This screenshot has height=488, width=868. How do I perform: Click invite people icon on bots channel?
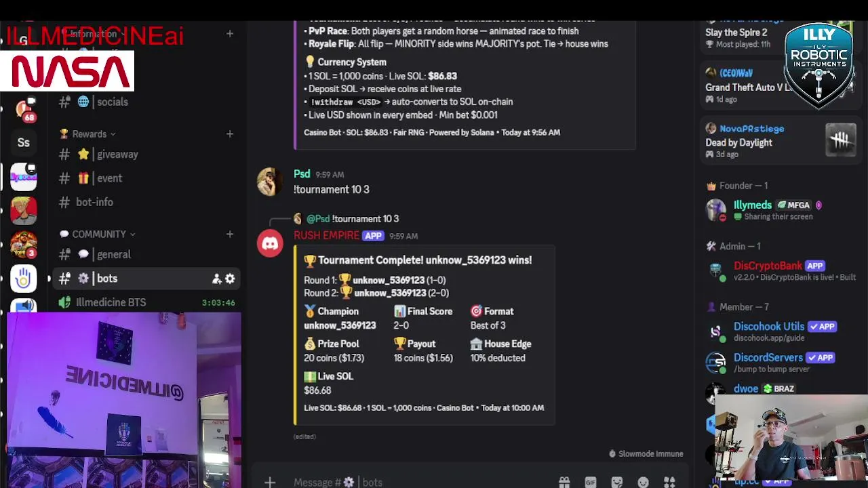point(216,279)
